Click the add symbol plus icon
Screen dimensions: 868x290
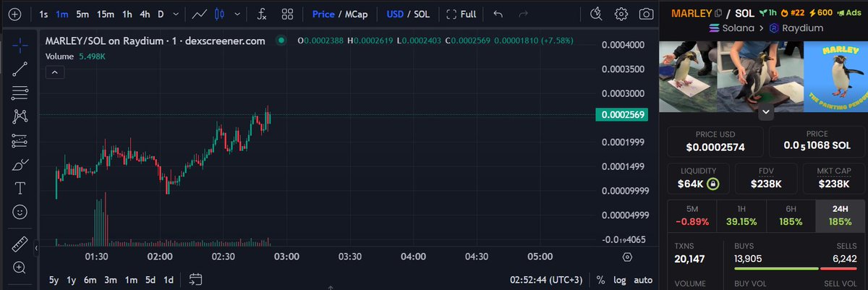point(16,14)
